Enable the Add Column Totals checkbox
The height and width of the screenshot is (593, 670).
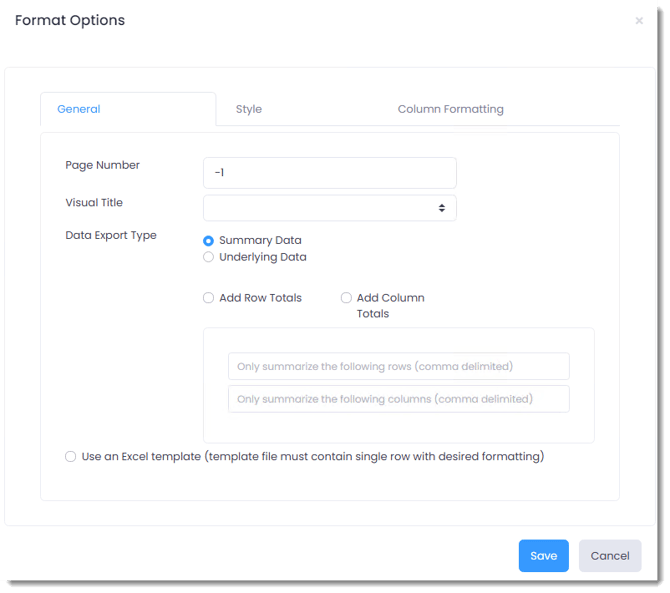[347, 298]
